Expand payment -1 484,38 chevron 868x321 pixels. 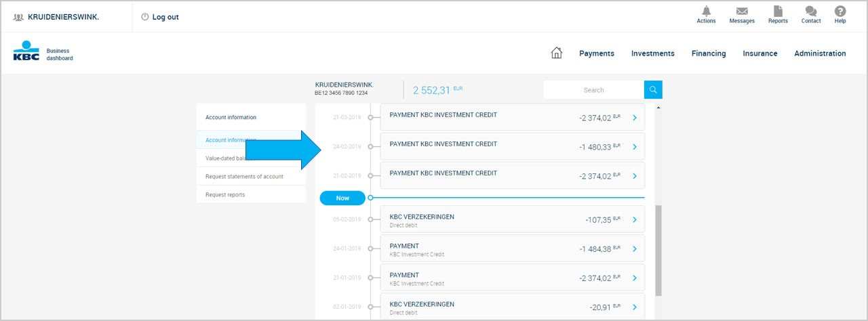click(635, 249)
